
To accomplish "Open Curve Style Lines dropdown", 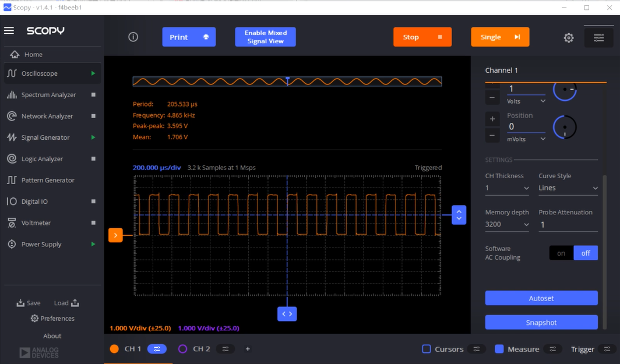I will (568, 188).
